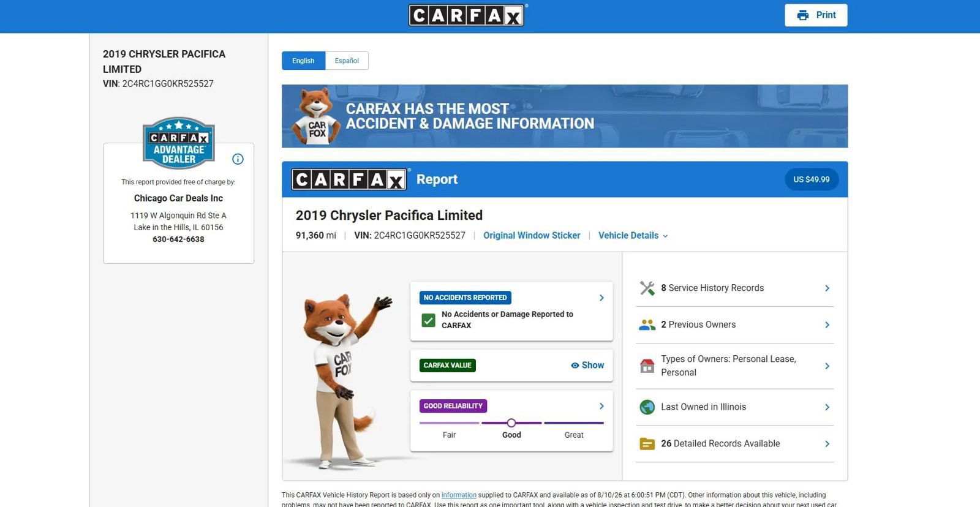Screen dimensions: 980x507
Task: Expand Detailed Records Available arrow
Action: coord(827,443)
